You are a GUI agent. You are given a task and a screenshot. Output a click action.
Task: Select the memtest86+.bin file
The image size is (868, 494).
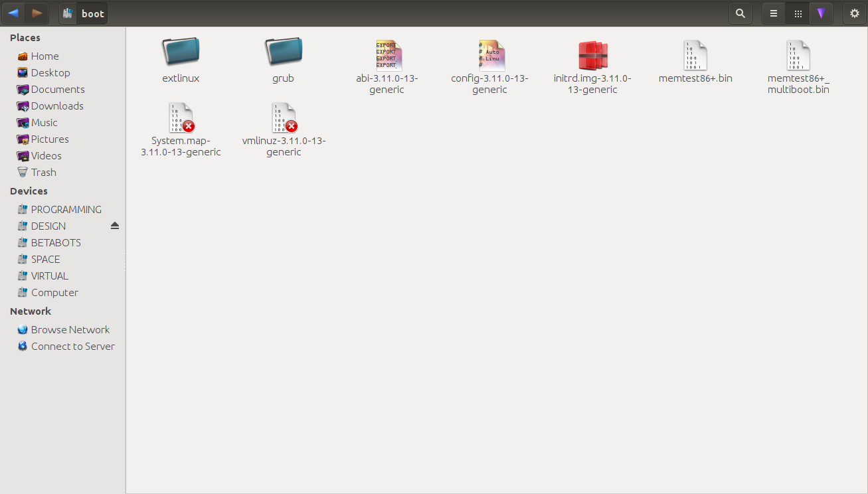(695, 56)
